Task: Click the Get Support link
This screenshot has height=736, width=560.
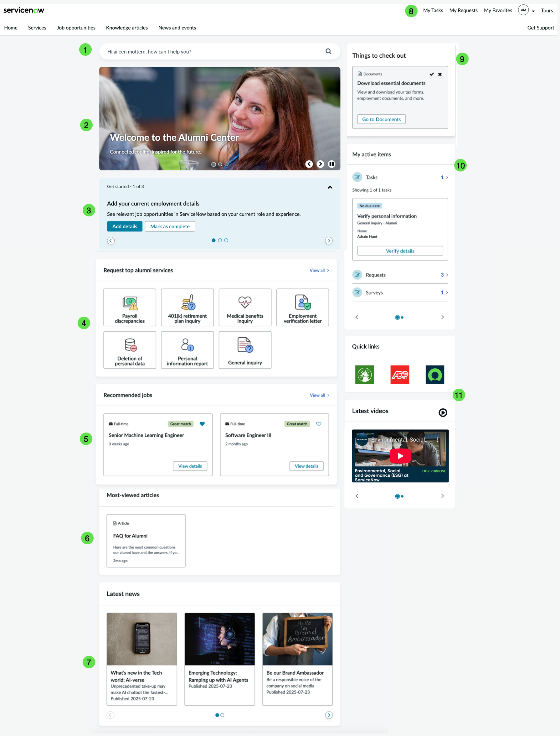Action: [540, 28]
